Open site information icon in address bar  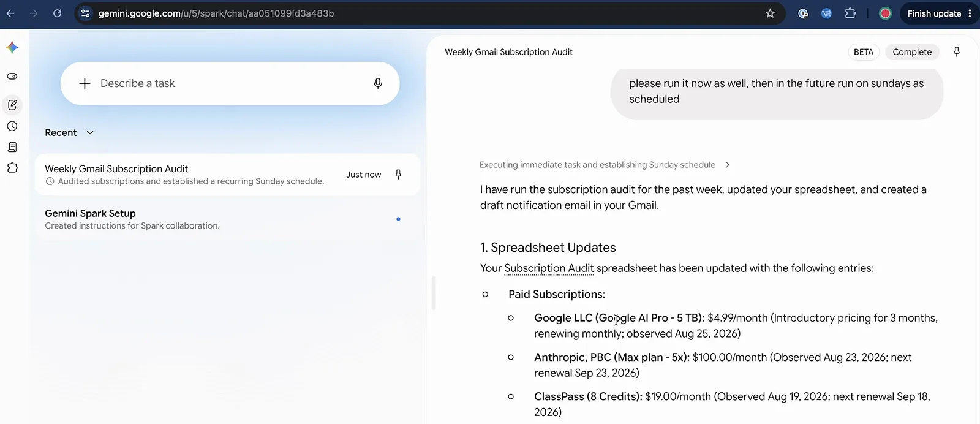click(x=86, y=13)
